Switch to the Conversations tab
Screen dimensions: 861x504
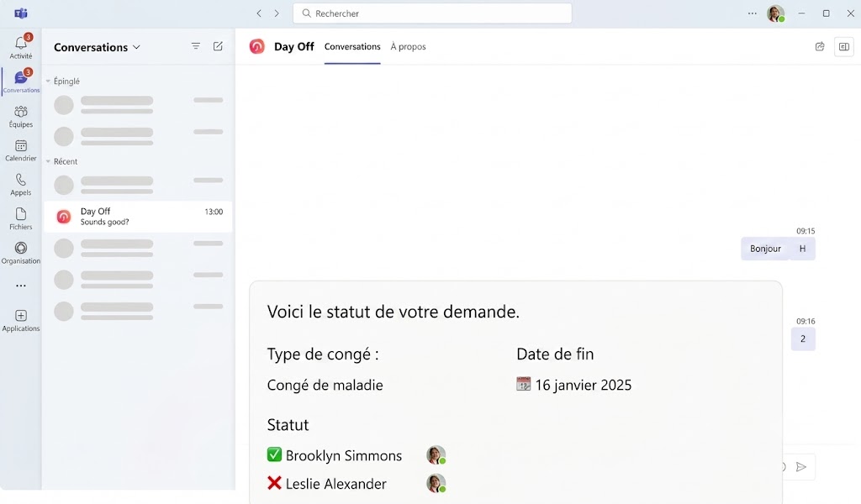352,46
